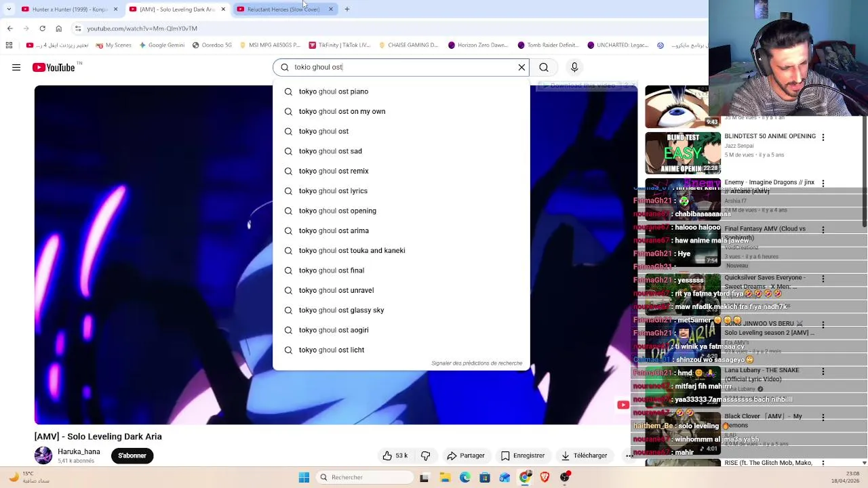Open Microsoft Store from taskbar

[484, 477]
